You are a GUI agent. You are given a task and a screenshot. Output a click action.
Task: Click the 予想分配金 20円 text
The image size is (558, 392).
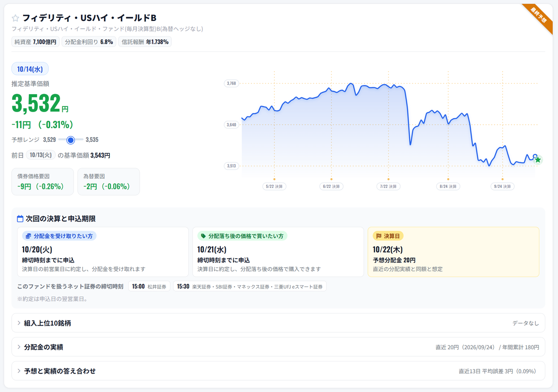[394, 260]
